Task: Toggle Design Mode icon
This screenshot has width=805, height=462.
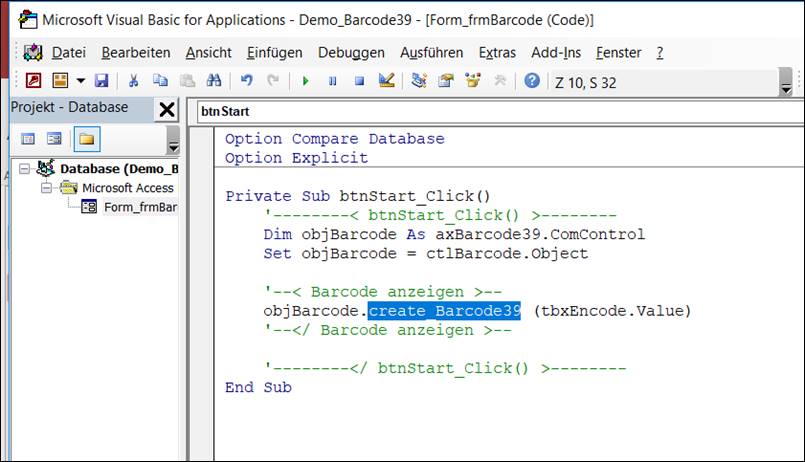Action: [387, 81]
